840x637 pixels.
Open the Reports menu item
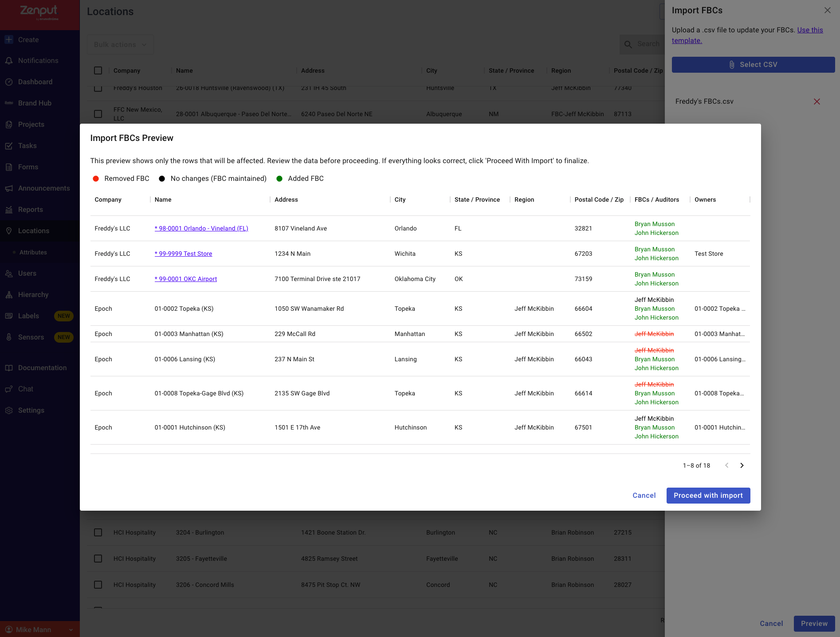pos(40,210)
